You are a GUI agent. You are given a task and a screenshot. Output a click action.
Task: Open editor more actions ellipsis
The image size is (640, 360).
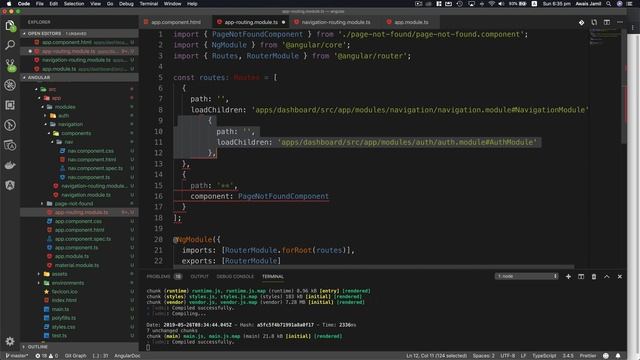coord(620,22)
